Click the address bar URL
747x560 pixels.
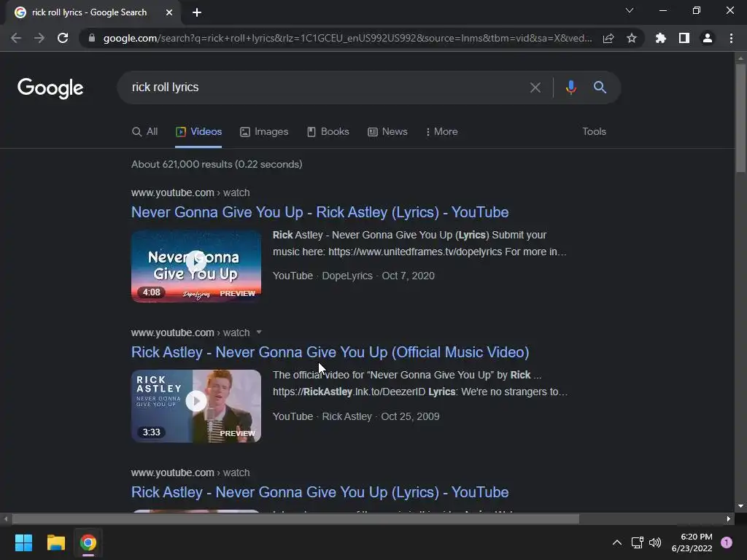coord(347,38)
